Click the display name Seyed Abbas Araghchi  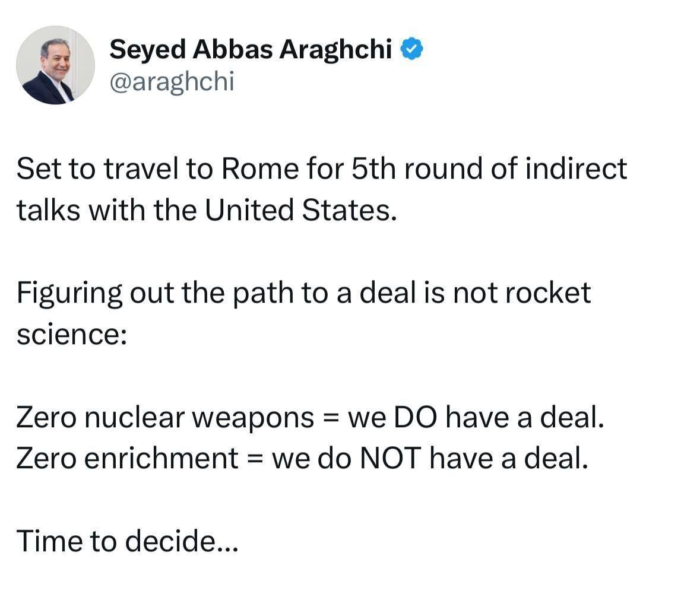click(251, 50)
